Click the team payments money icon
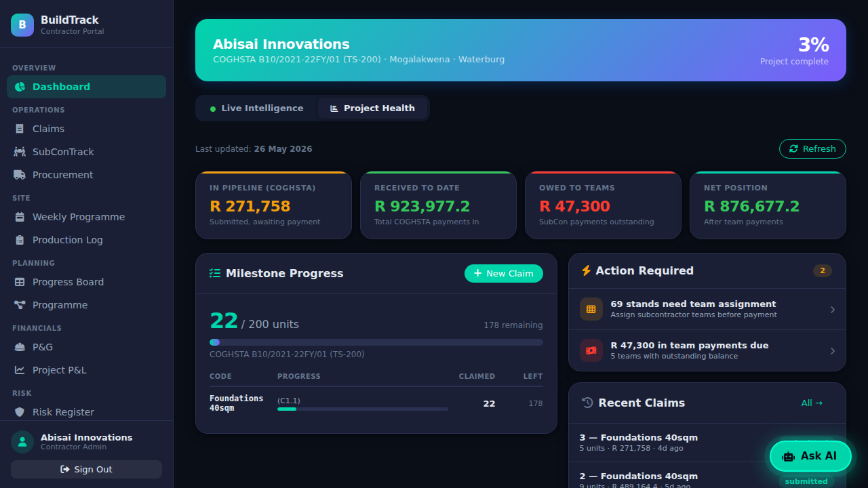868x488 pixels. pos(591,350)
